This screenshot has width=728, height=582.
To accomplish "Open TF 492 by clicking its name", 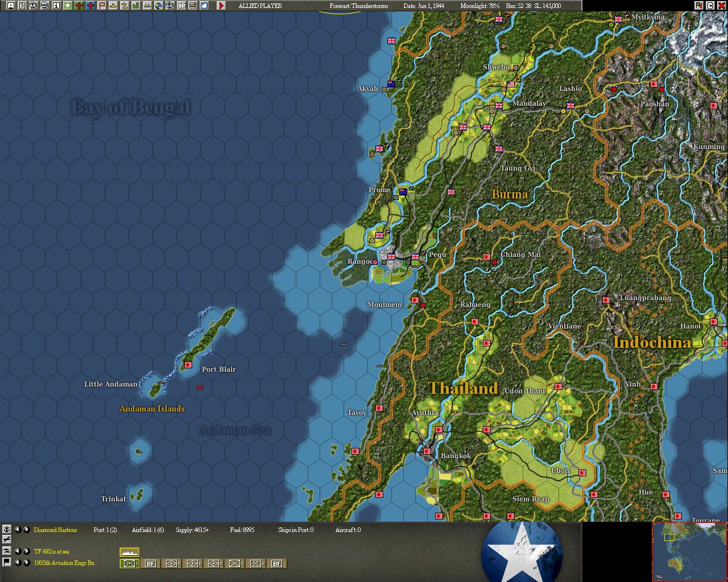I will coord(51,551).
